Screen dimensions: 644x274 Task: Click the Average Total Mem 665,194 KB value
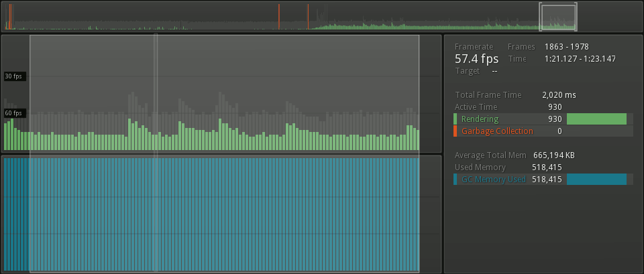553,155
